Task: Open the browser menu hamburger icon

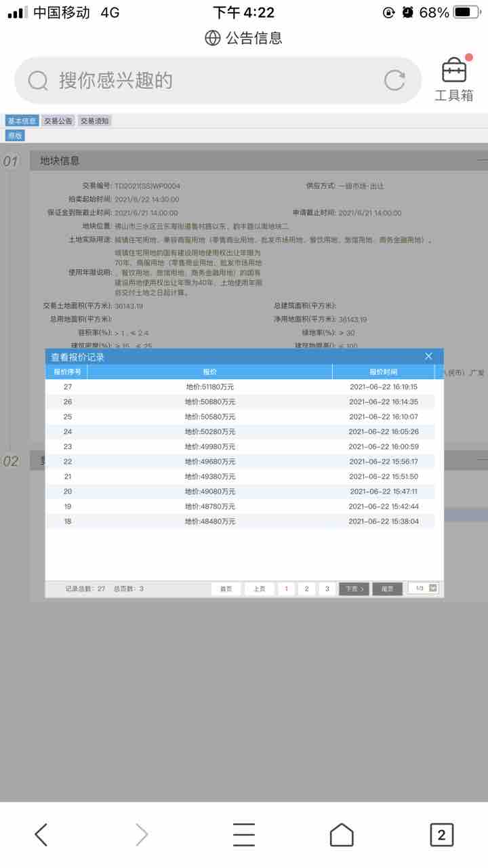Action: [244, 834]
